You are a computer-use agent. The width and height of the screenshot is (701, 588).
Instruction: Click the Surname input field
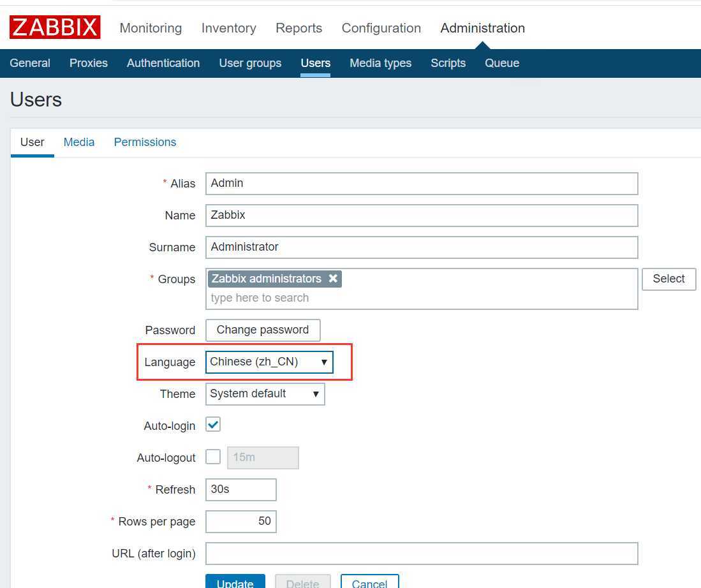[422, 247]
